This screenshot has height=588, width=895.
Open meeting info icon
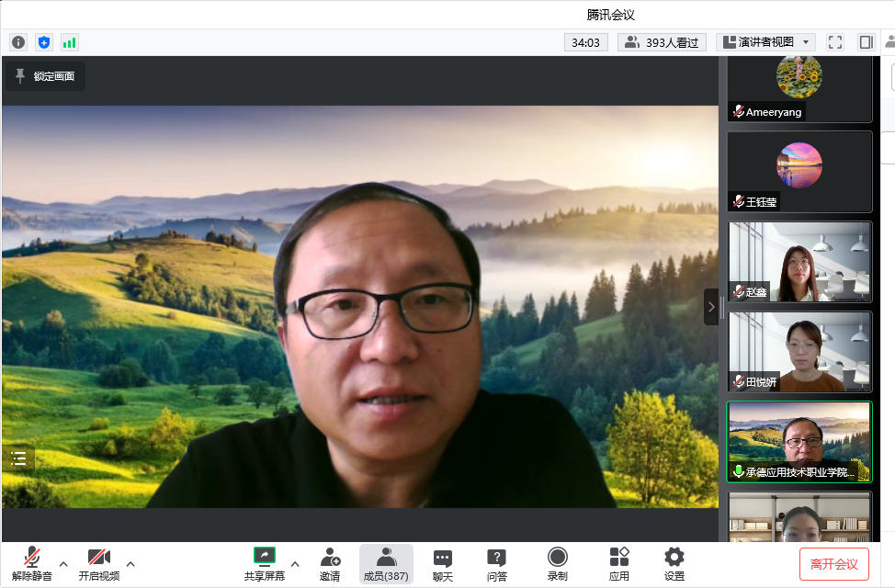click(18, 42)
